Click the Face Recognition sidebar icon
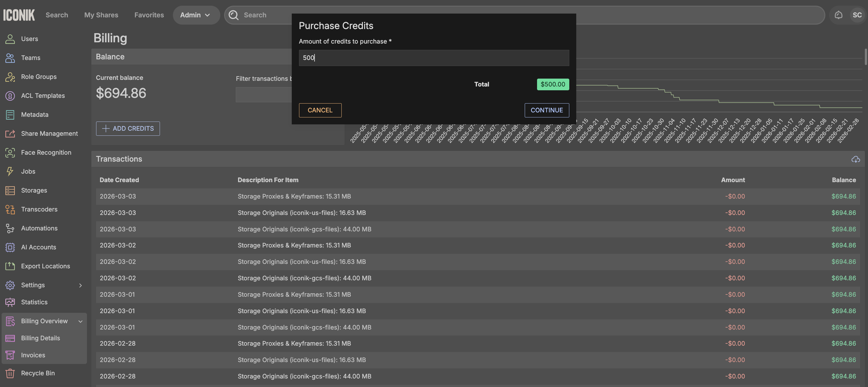This screenshot has width=868, height=387. coord(10,152)
